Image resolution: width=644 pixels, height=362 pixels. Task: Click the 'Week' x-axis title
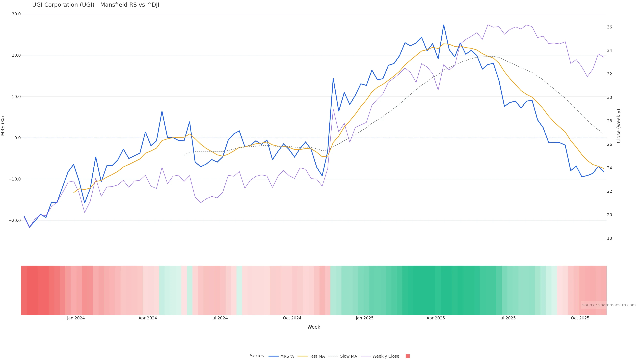[314, 327]
